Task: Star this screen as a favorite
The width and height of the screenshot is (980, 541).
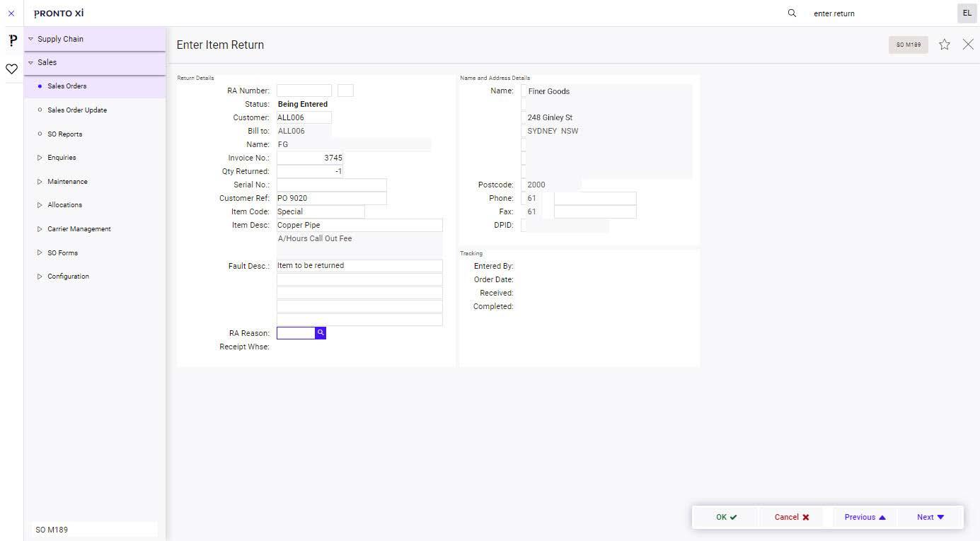Action: click(944, 44)
